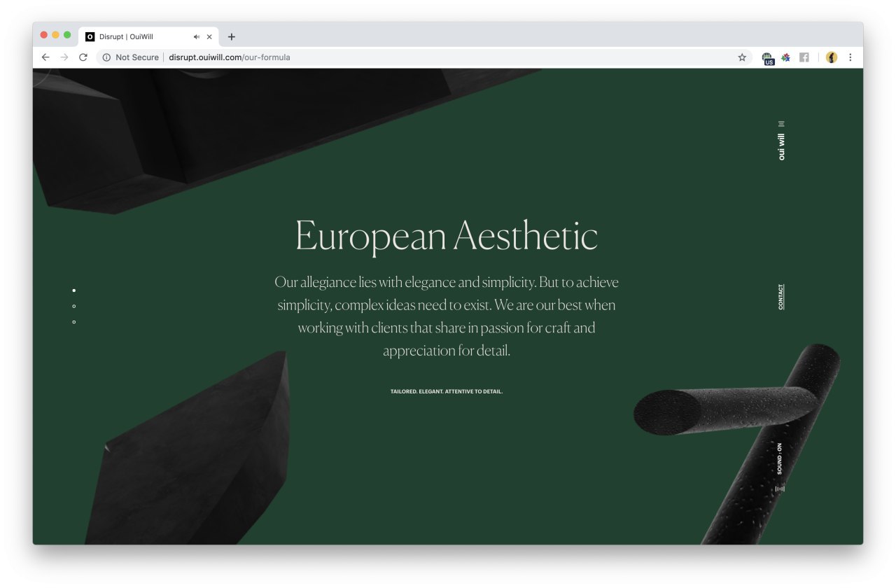Click the sound equalizer bars icon

pyautogui.click(x=780, y=489)
